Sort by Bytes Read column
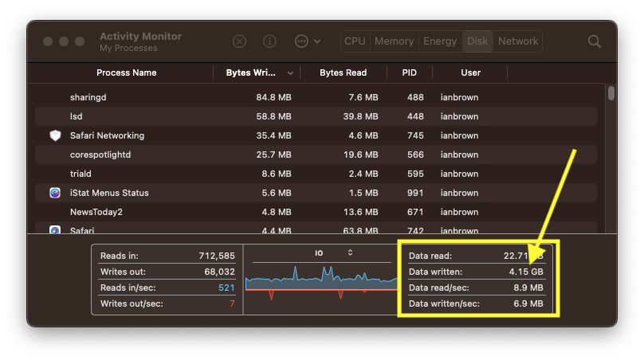Image resolution: width=644 pixels, height=360 pixels. tap(343, 72)
